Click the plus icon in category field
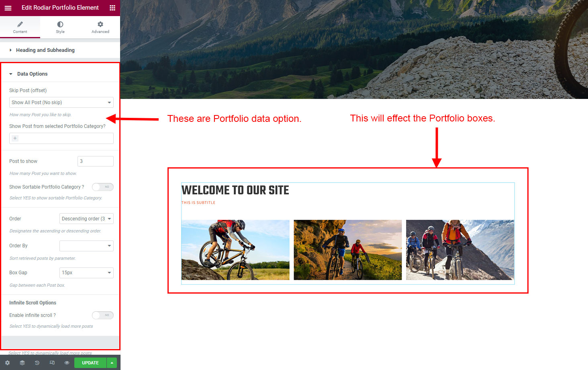This screenshot has width=588, height=370. click(15, 138)
